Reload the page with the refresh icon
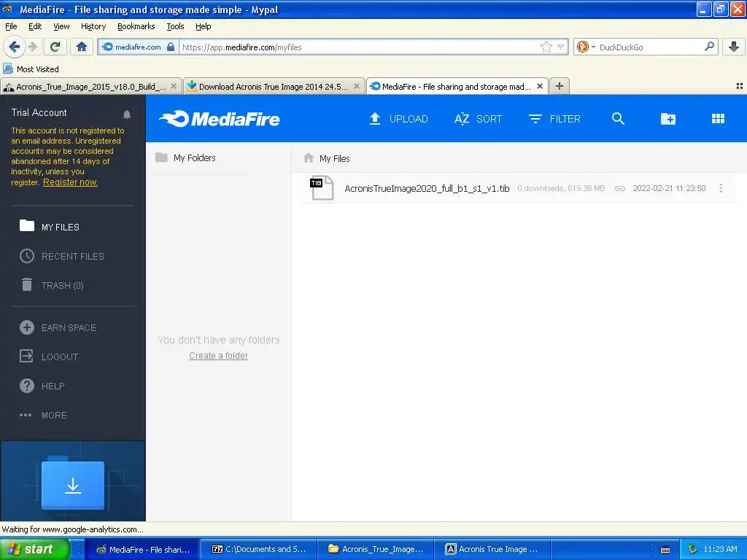 coord(55,47)
